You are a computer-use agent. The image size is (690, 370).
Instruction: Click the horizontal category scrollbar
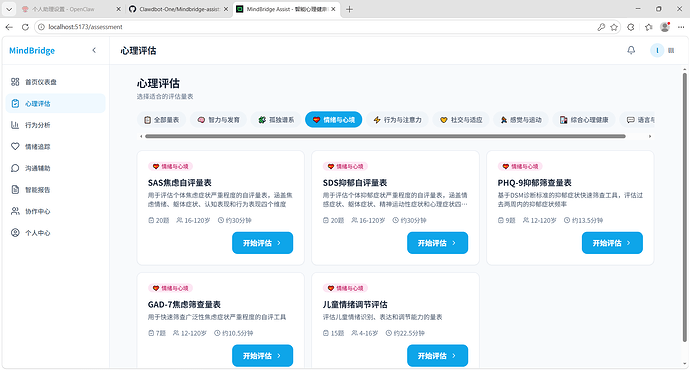pyautogui.click(x=385, y=136)
